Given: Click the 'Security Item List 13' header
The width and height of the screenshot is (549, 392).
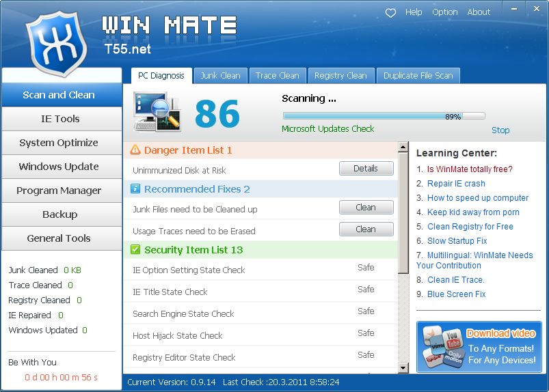Looking at the screenshot, I should (260, 250).
